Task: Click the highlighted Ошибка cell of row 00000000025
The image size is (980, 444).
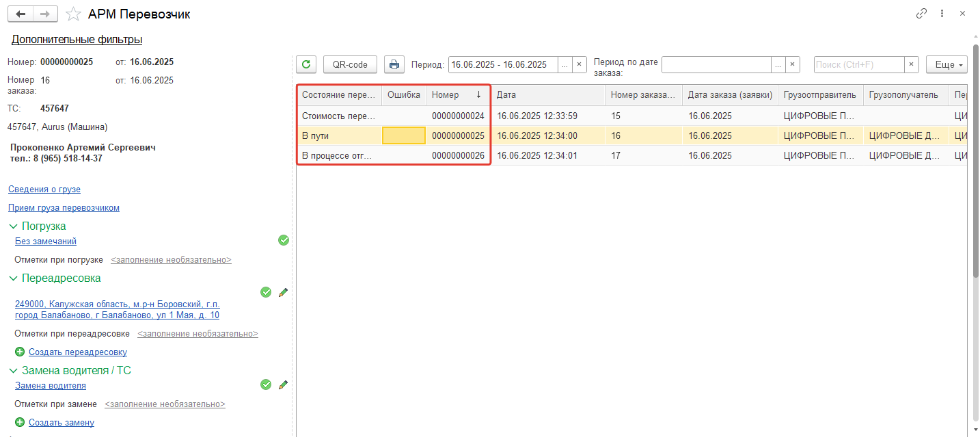Action: click(x=404, y=136)
